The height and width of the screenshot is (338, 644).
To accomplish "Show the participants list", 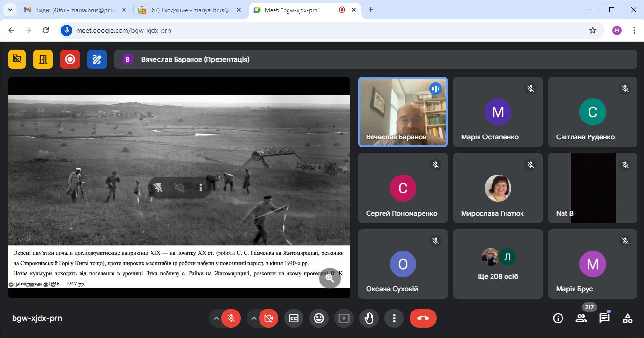I will click(x=581, y=318).
